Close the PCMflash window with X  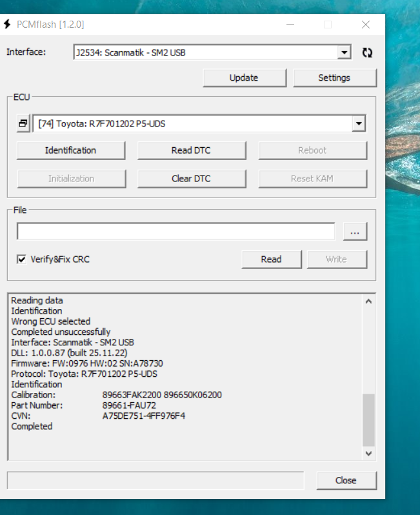tap(366, 25)
